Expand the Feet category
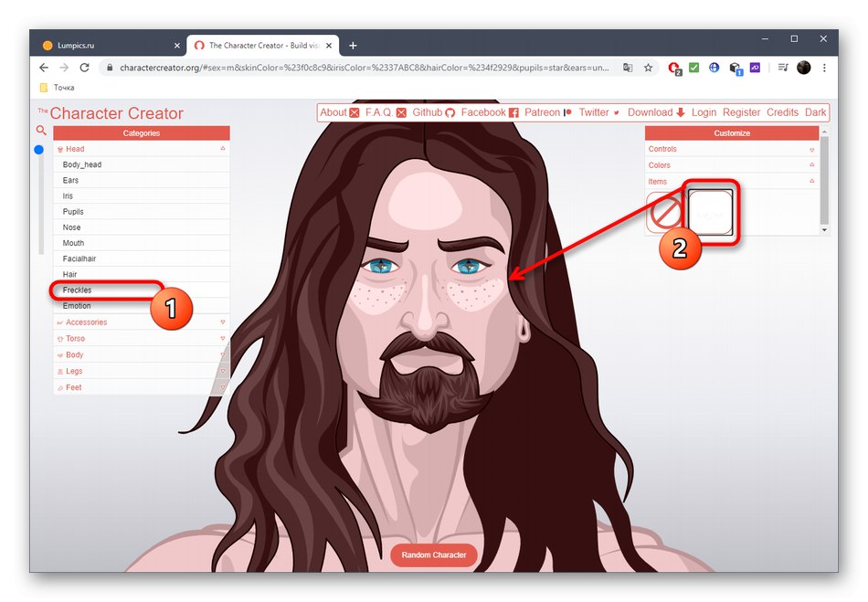Viewport: 868px width, 602px height. coord(141,387)
